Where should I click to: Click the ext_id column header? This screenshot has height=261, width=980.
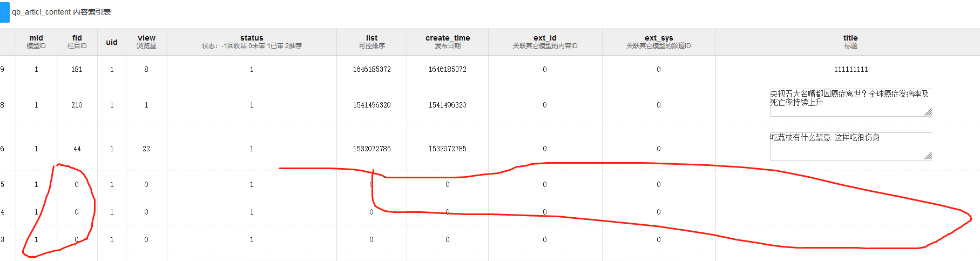[x=545, y=42]
